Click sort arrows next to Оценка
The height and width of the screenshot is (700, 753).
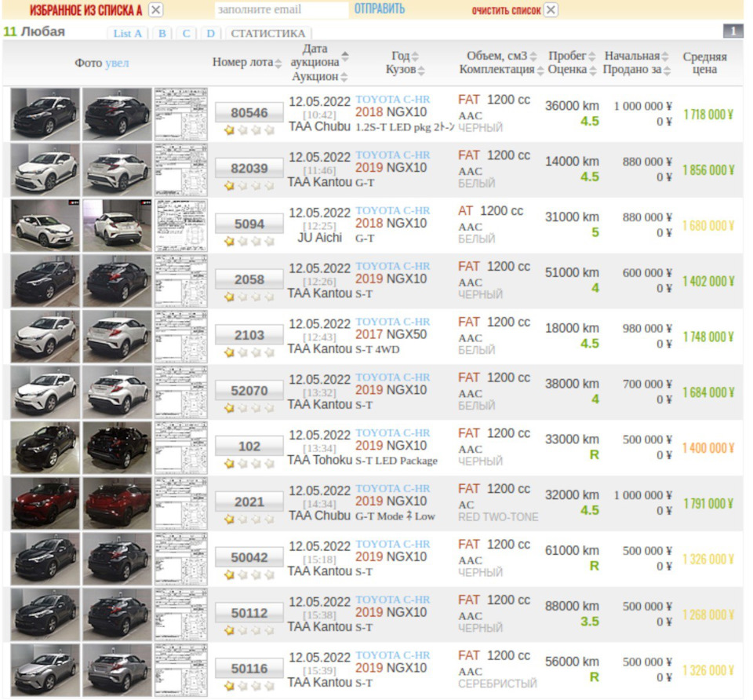[593, 71]
